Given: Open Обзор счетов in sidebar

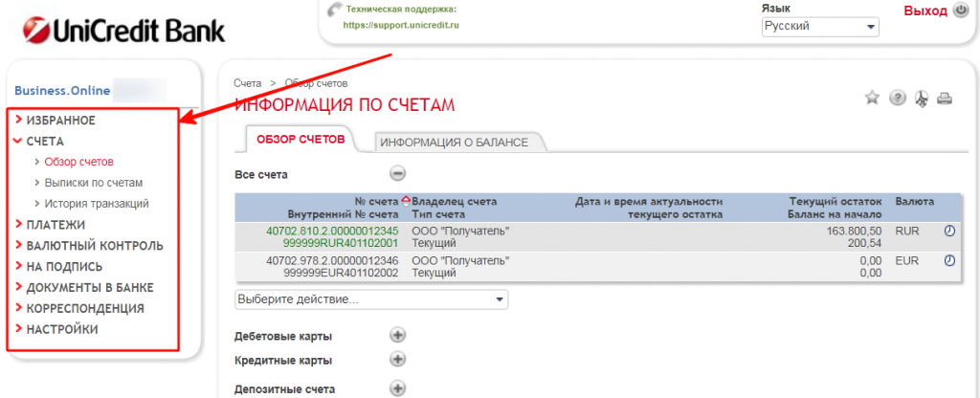Looking at the screenshot, I should (78, 162).
